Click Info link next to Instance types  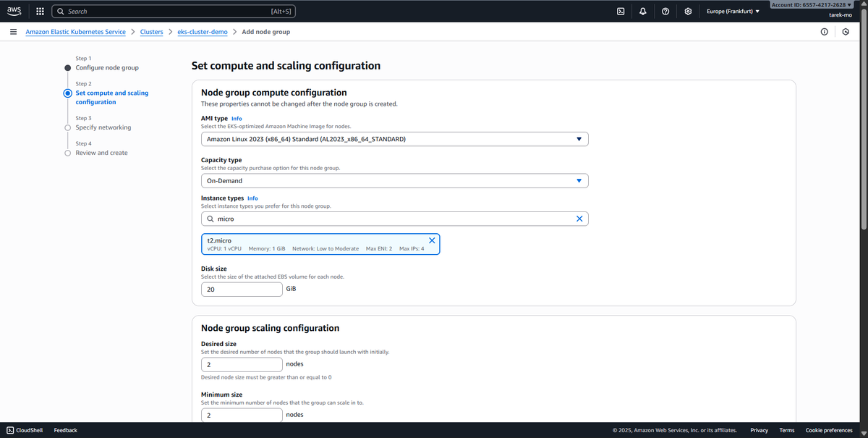(252, 198)
